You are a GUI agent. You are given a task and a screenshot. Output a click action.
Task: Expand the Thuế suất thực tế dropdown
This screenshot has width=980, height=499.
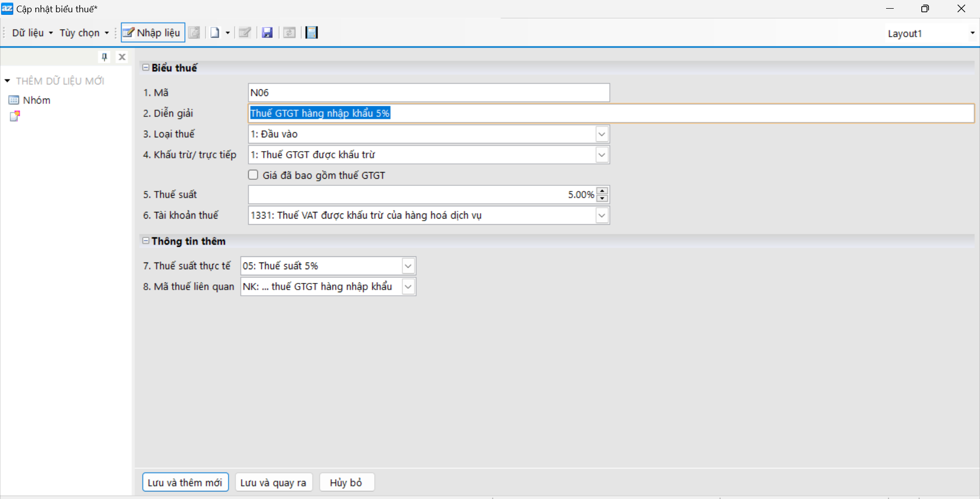point(408,266)
